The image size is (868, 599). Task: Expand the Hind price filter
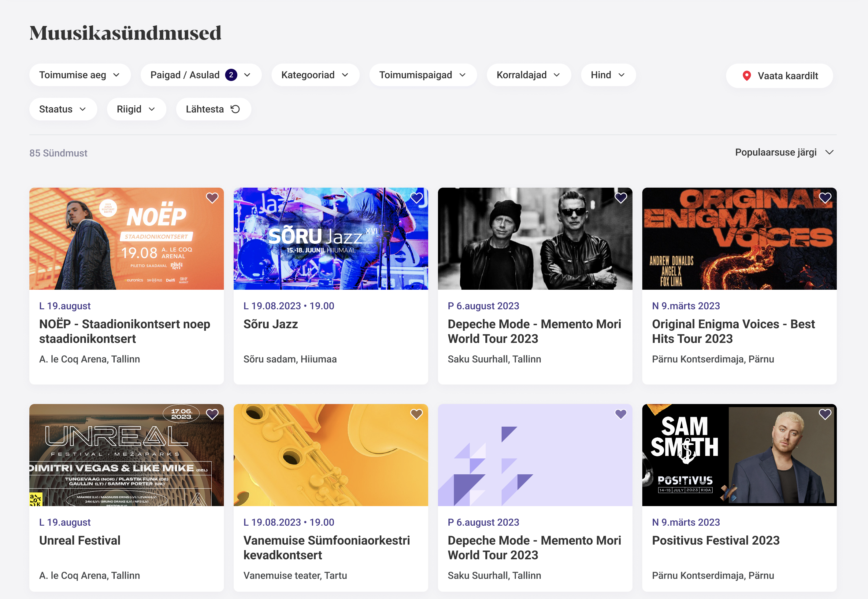[x=608, y=75]
